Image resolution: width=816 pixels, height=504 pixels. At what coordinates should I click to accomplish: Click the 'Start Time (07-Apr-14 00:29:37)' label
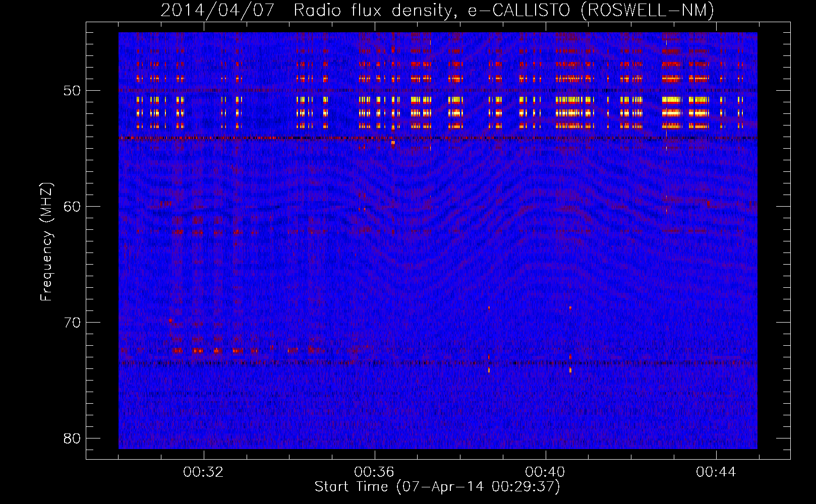(x=437, y=487)
